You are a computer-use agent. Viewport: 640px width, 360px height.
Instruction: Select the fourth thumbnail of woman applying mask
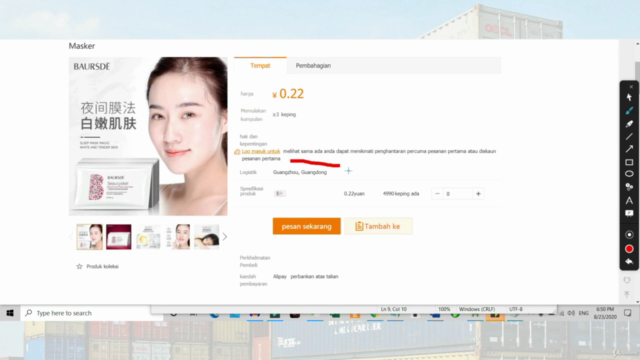pyautogui.click(x=178, y=237)
